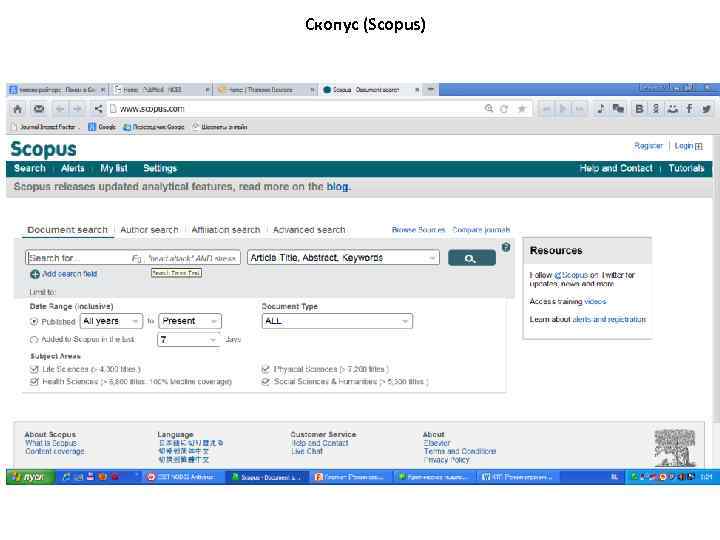The width and height of the screenshot is (720, 540).
Task: Click the media play toolbar icon
Action: (563, 109)
